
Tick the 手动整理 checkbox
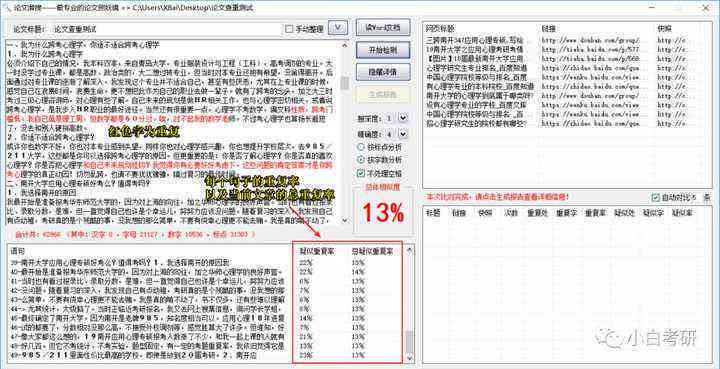[289, 29]
